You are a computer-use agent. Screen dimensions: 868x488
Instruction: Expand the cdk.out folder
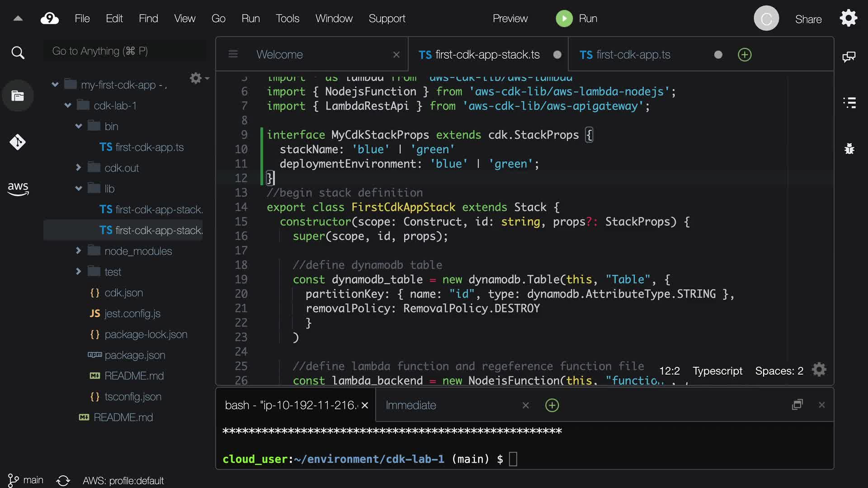[79, 168]
